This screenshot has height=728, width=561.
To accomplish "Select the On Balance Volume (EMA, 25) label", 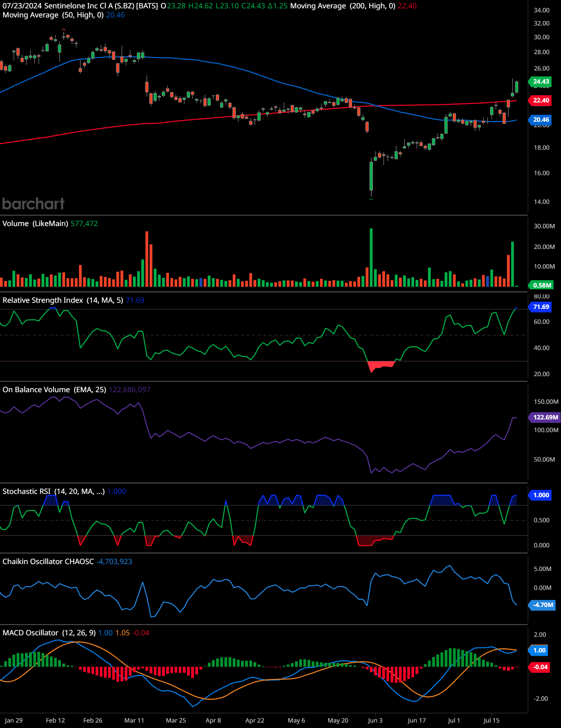I will (55, 390).
